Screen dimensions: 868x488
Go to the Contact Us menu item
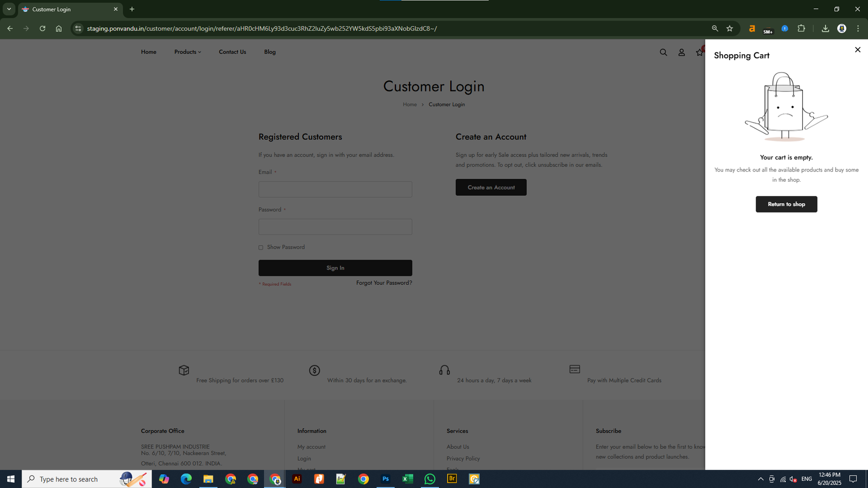pos(232,52)
